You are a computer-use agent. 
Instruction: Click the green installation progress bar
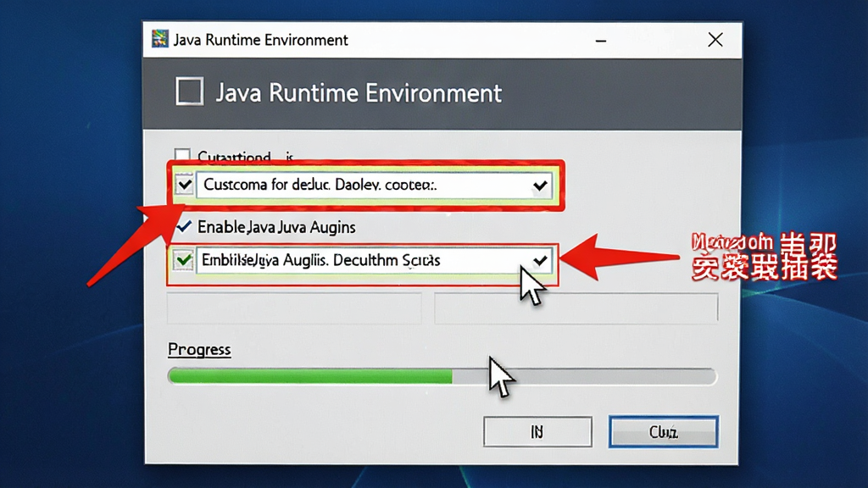pos(442,376)
